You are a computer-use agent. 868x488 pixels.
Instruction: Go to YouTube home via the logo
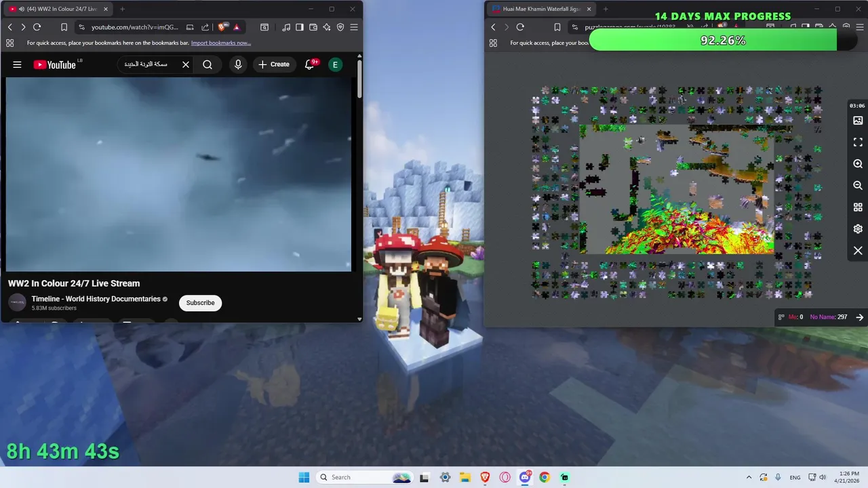[54, 64]
